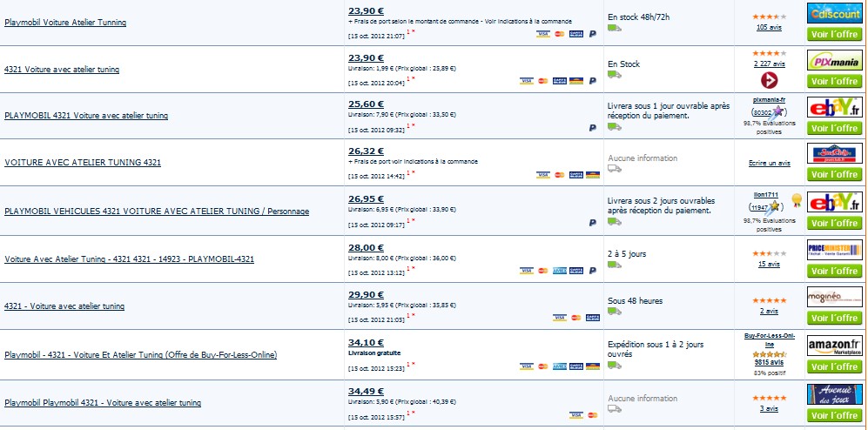
Task: Click the Amazon.fr Marketplace logo
Action: pyautogui.click(x=834, y=346)
